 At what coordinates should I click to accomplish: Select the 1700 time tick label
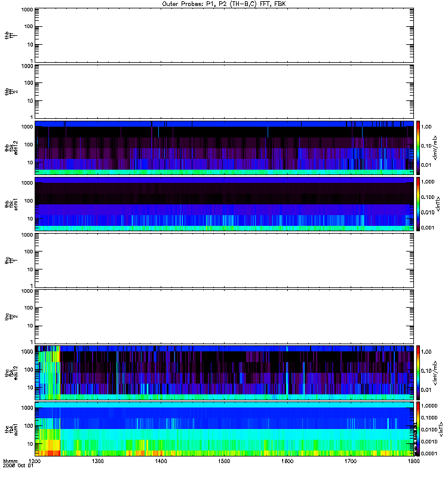(351, 461)
